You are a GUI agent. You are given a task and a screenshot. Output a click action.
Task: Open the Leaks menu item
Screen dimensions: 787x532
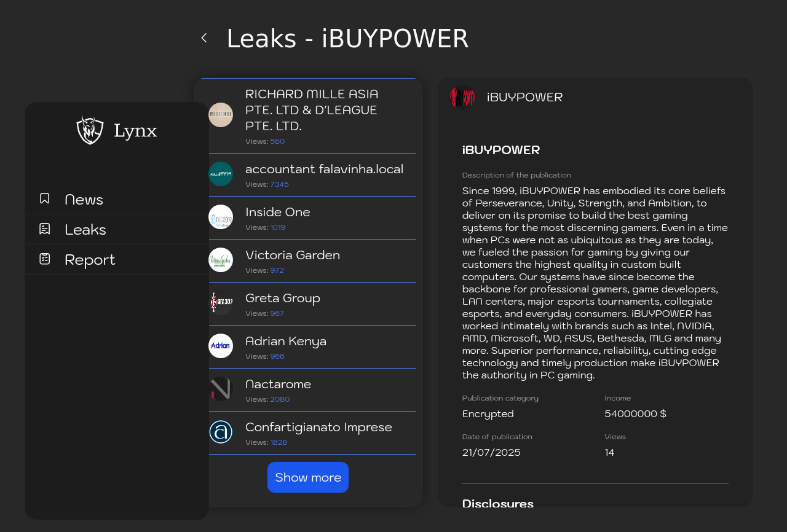117,229
